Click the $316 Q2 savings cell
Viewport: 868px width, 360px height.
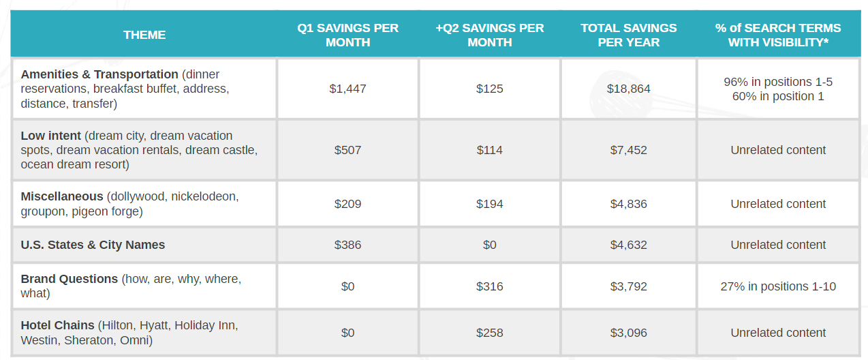click(489, 286)
